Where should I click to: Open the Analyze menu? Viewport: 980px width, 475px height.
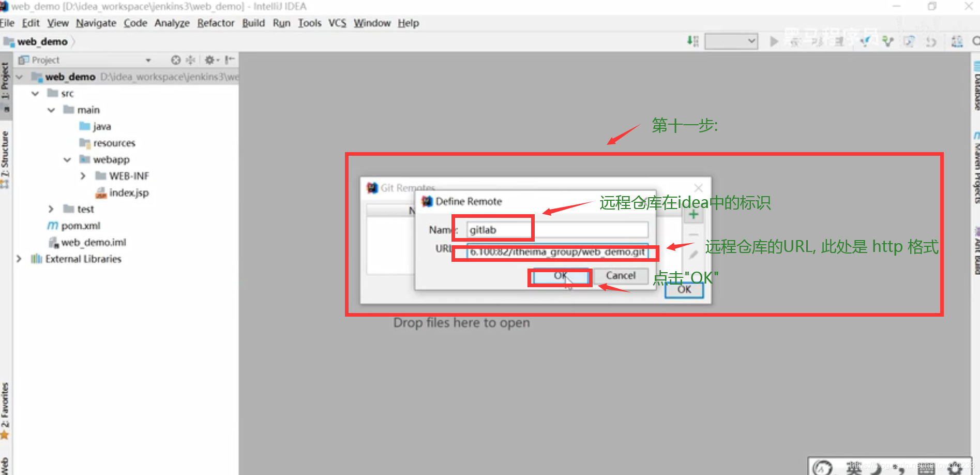172,23
